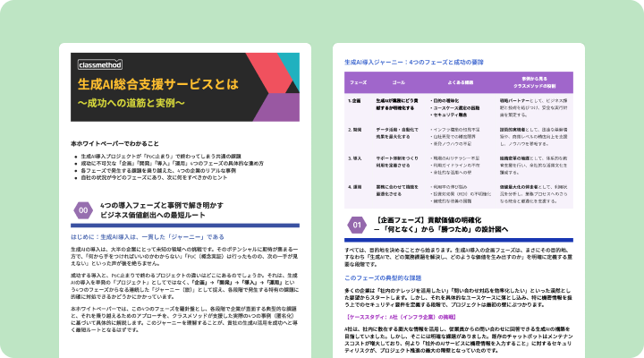Click the title 生成AI総合支援サービスとは

[x=157, y=86]
